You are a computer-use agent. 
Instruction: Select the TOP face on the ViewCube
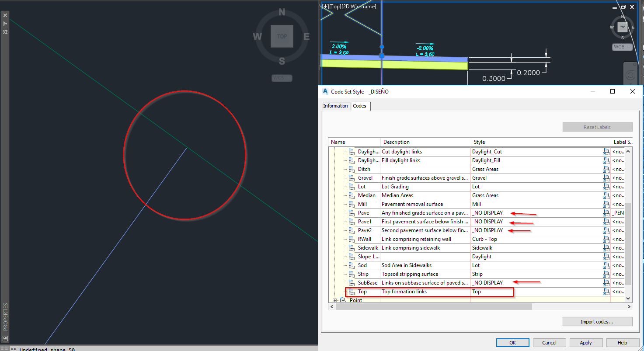tap(282, 36)
